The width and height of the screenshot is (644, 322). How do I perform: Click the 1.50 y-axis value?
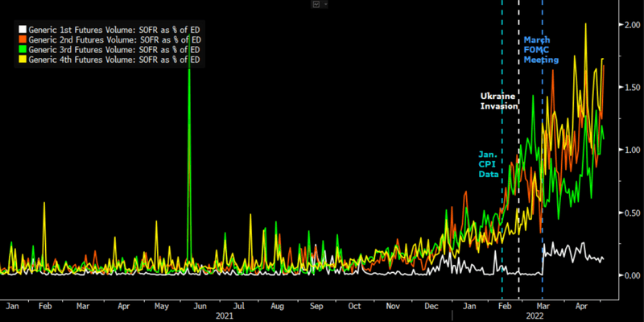pos(632,88)
